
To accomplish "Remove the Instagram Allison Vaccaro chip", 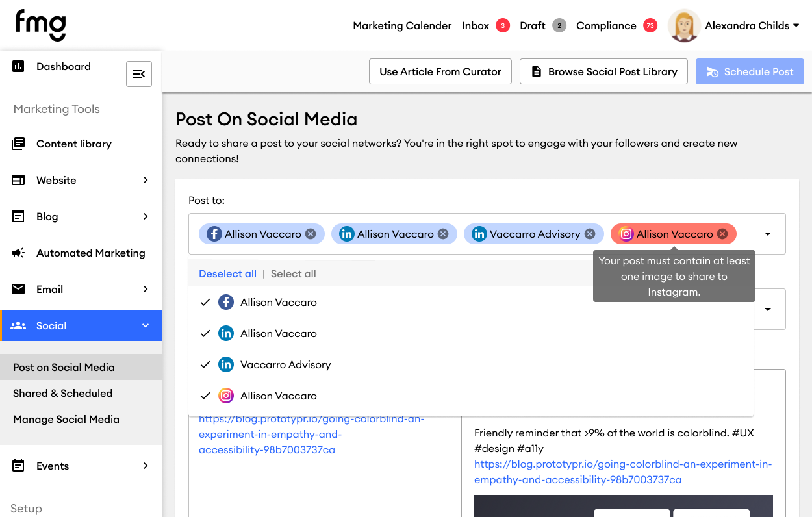I will (722, 234).
